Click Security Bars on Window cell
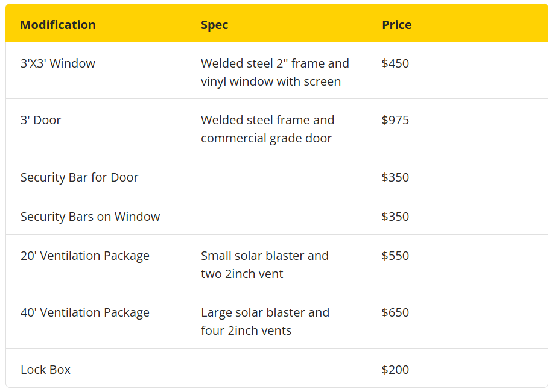The height and width of the screenshot is (392, 552). click(90, 217)
